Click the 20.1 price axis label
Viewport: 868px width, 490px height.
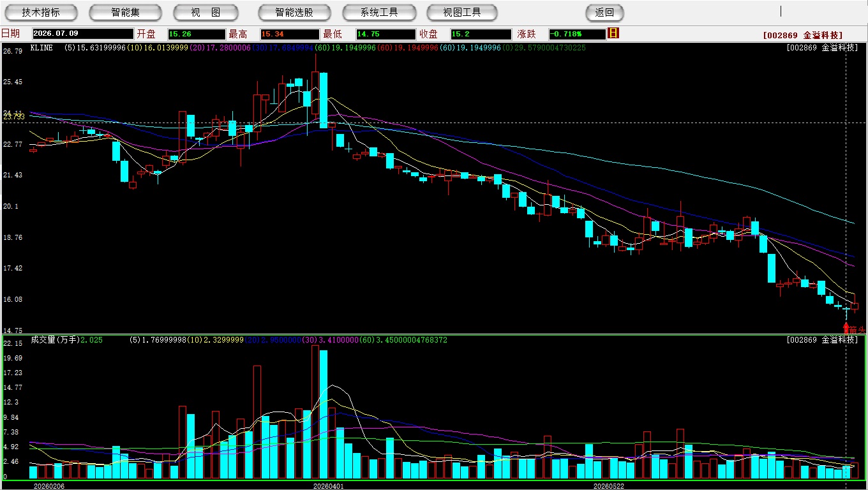click(11, 206)
